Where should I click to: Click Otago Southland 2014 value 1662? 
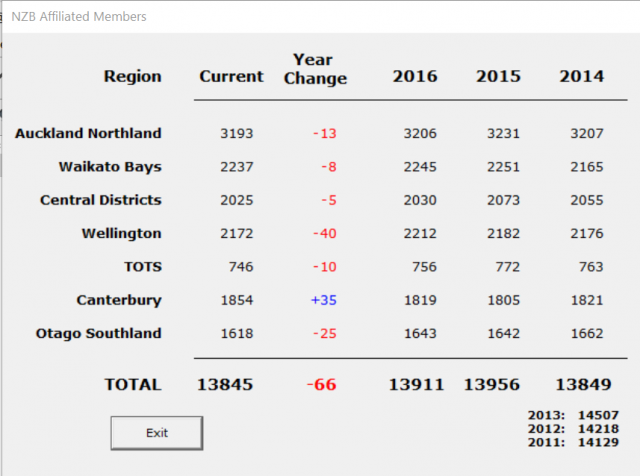587,334
